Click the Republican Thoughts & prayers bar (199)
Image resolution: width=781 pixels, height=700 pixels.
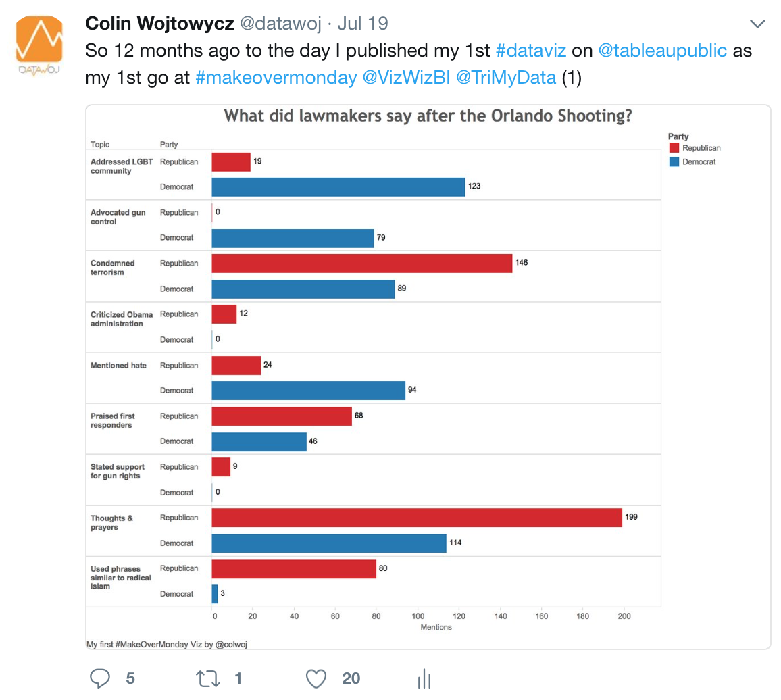coord(417,518)
